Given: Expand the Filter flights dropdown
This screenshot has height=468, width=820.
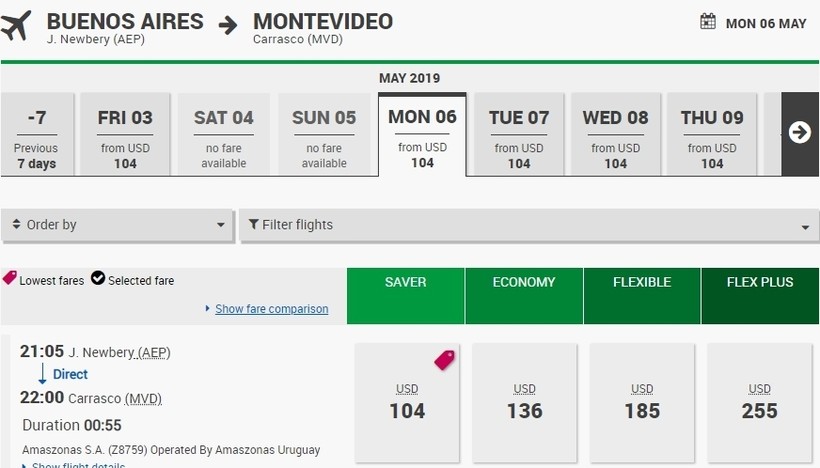Looking at the screenshot, I should pos(529,226).
